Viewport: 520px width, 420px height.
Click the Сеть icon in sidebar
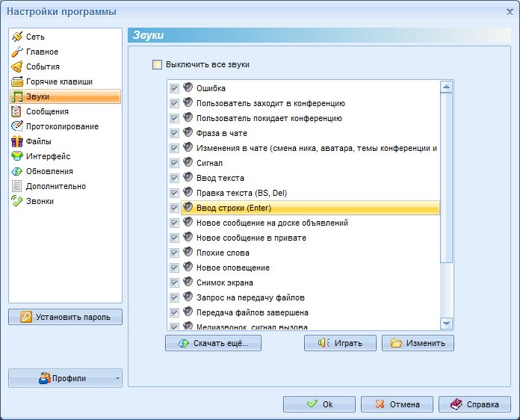pyautogui.click(x=17, y=37)
